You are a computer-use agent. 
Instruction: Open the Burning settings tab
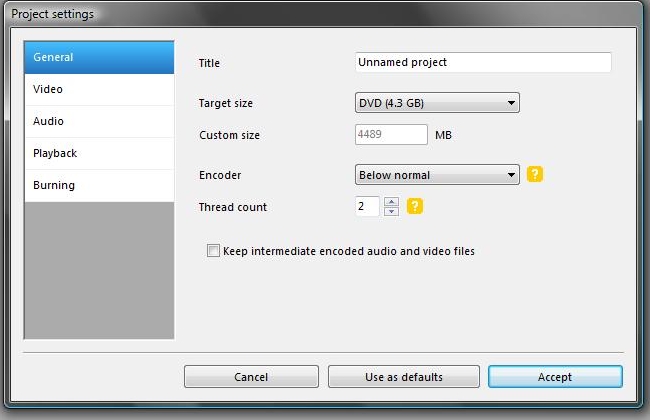99,185
